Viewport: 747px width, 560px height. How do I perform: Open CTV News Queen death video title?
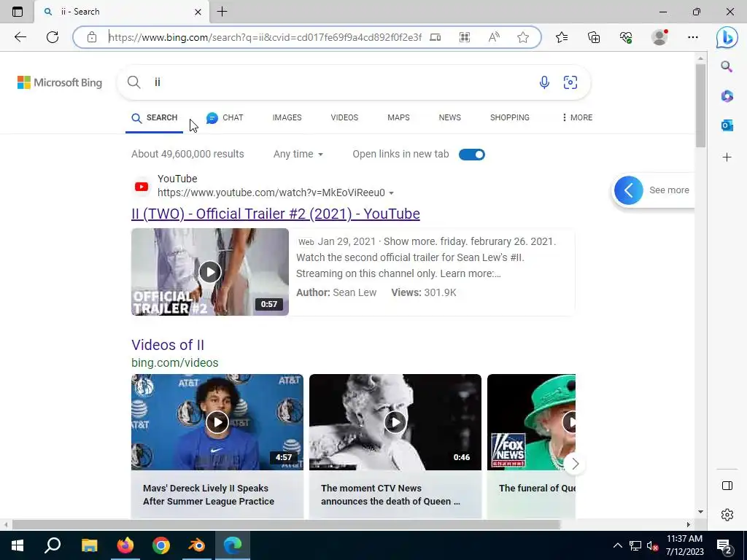pos(391,495)
